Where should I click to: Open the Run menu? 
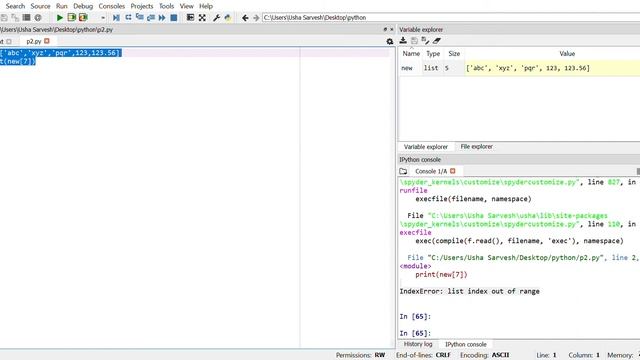pos(62,6)
